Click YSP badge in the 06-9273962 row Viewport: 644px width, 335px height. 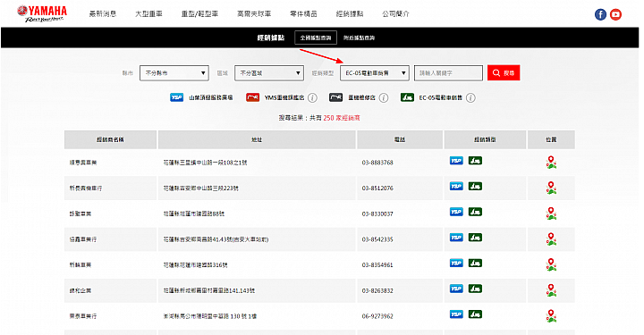click(456, 314)
